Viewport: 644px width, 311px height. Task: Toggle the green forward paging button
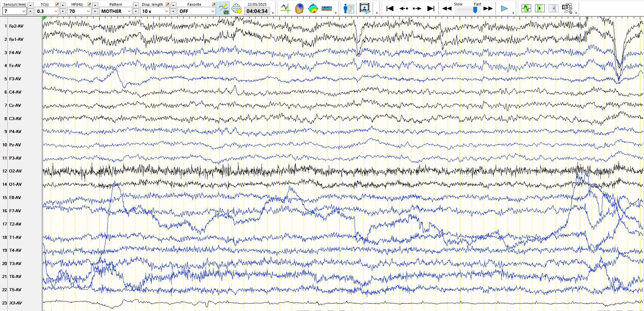(x=540, y=8)
